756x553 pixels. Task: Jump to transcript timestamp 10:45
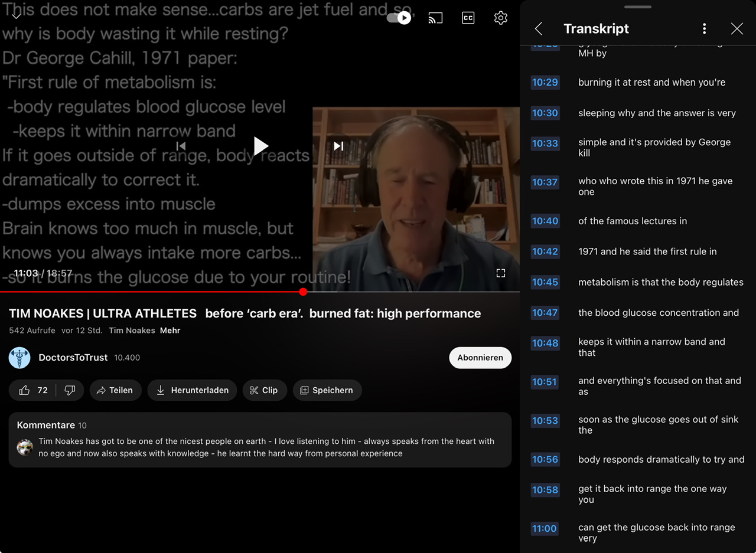click(x=545, y=282)
